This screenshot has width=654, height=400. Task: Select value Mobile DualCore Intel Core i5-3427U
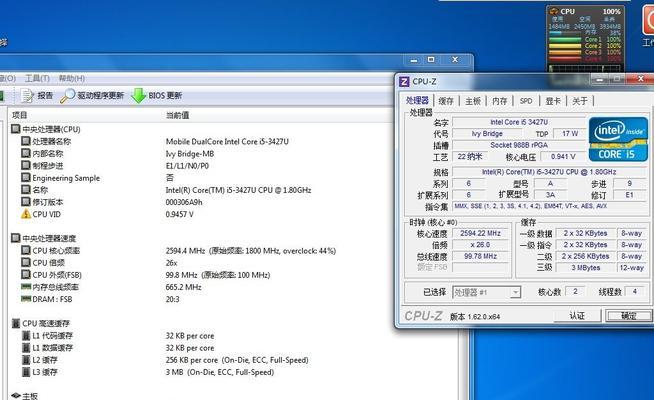[x=227, y=141]
